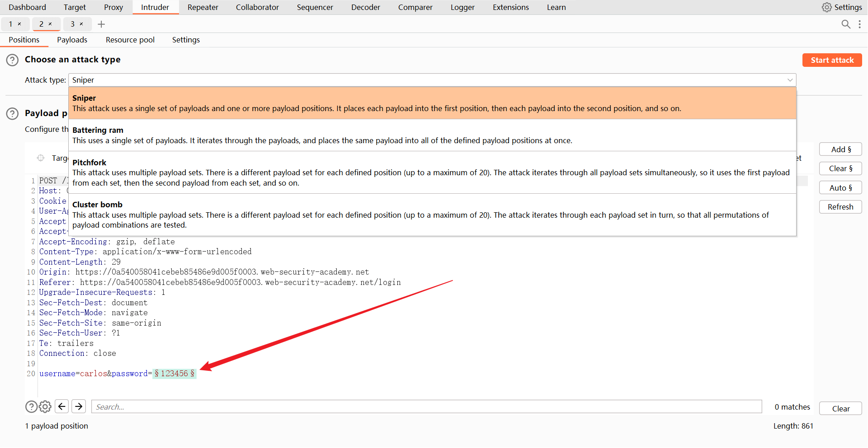Screen dimensions: 868x448
Task: Go to next search match
Action: pos(79,406)
